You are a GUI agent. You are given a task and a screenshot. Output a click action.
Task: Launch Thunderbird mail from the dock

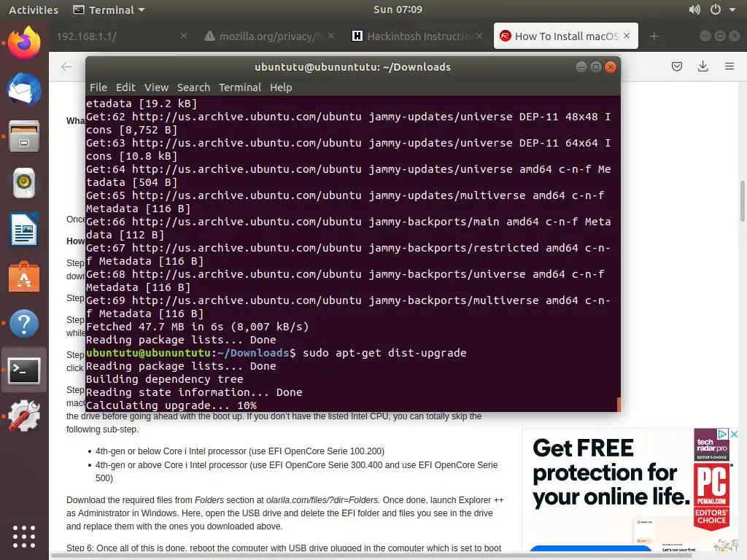[x=24, y=90]
